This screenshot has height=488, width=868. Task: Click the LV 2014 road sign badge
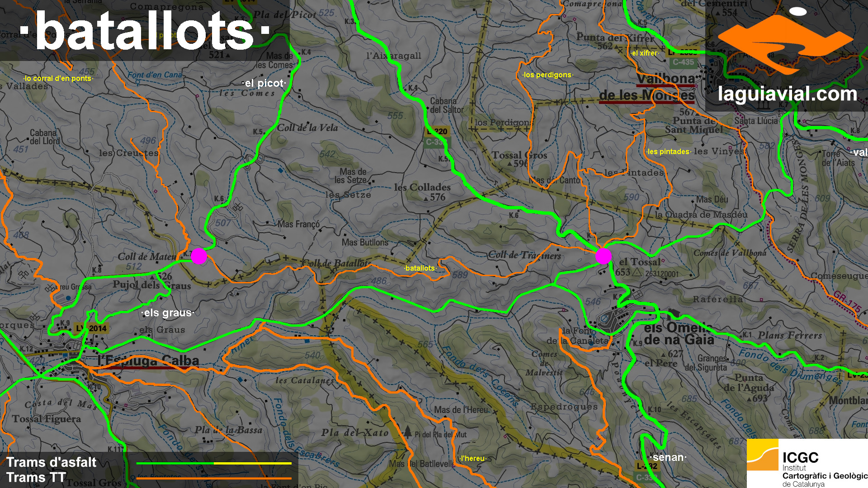pyautogui.click(x=92, y=328)
